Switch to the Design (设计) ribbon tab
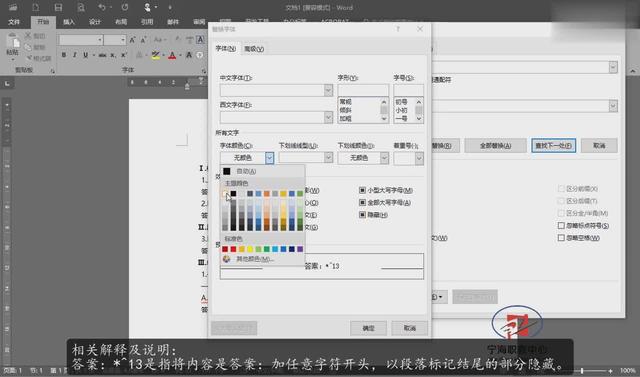 [95, 22]
